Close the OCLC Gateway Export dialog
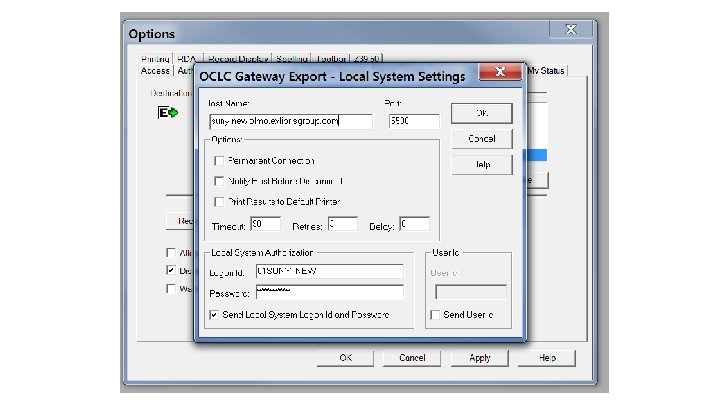 500,72
